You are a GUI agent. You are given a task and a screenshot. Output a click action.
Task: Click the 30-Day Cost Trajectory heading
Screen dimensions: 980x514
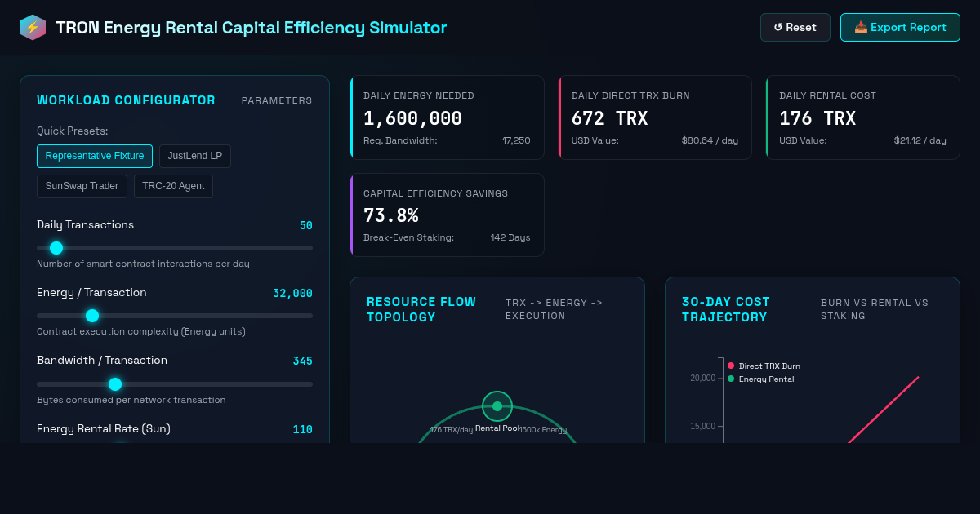coord(726,309)
